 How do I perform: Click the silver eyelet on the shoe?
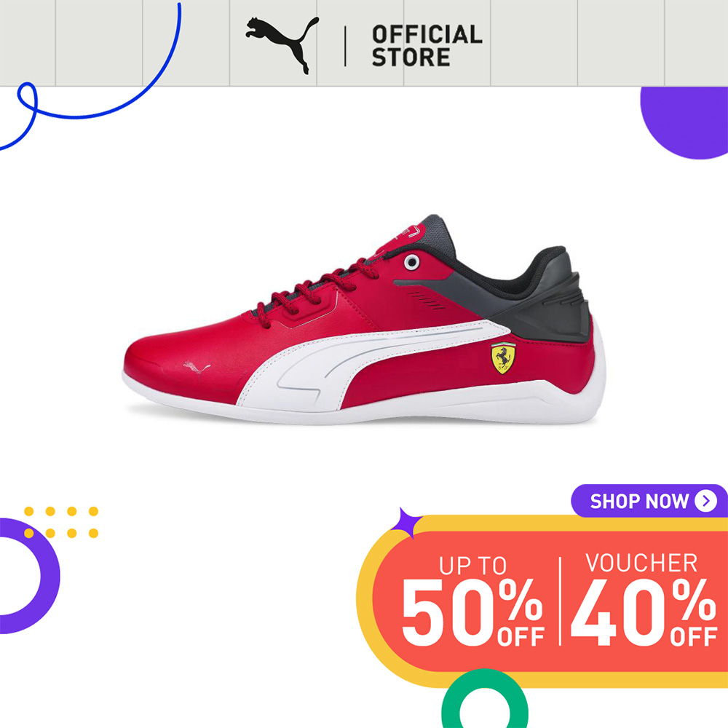click(x=412, y=262)
